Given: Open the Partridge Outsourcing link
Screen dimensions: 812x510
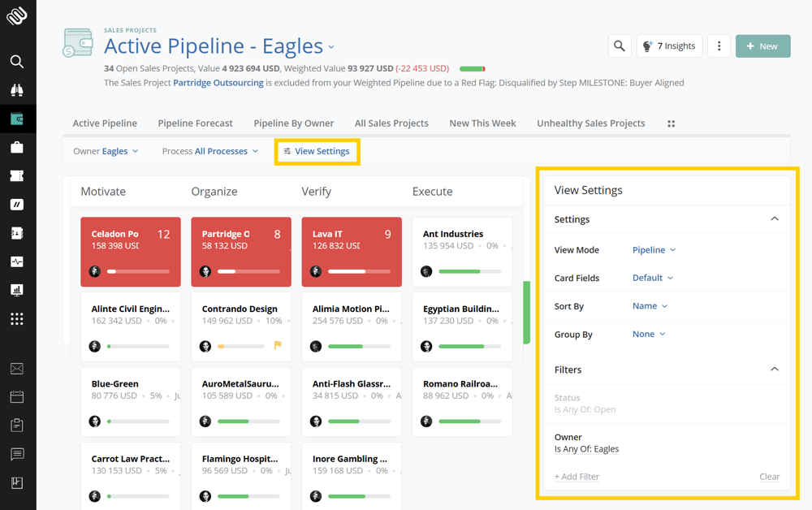Looking at the screenshot, I should click(x=218, y=83).
